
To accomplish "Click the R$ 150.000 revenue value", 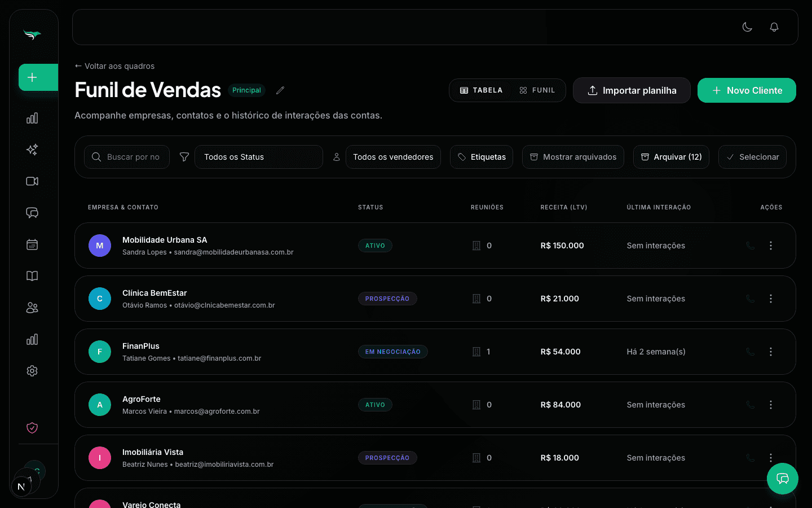I will coord(562,246).
